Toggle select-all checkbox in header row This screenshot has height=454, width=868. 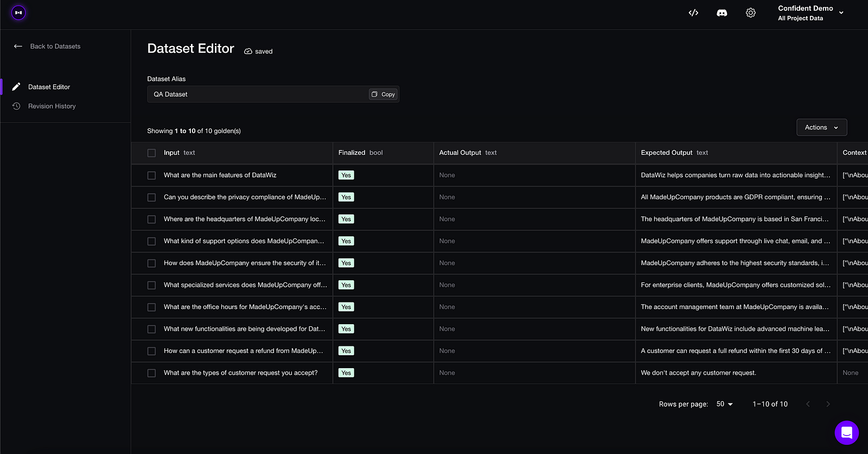point(151,153)
